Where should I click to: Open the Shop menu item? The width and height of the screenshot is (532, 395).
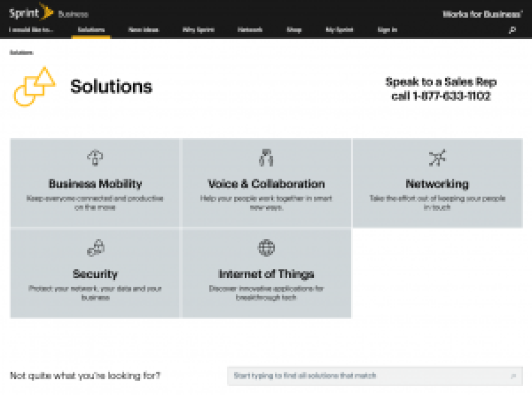pos(294,30)
